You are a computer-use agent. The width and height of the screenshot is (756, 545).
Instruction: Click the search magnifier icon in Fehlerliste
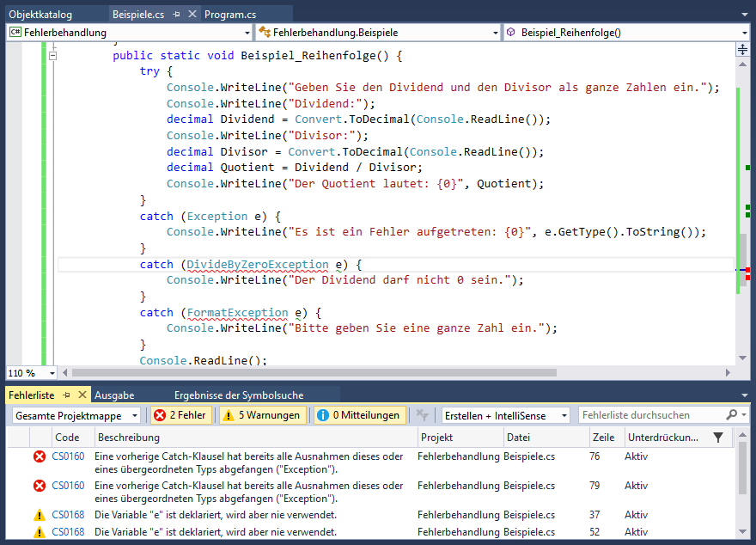731,415
